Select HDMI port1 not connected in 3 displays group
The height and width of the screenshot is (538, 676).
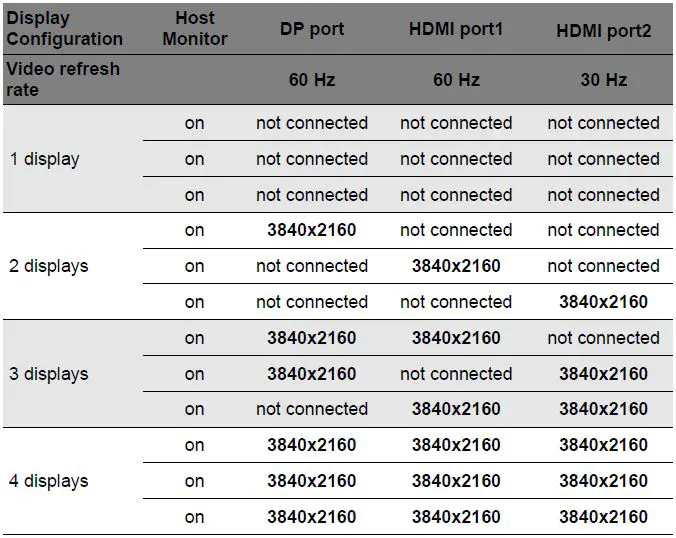[456, 374]
